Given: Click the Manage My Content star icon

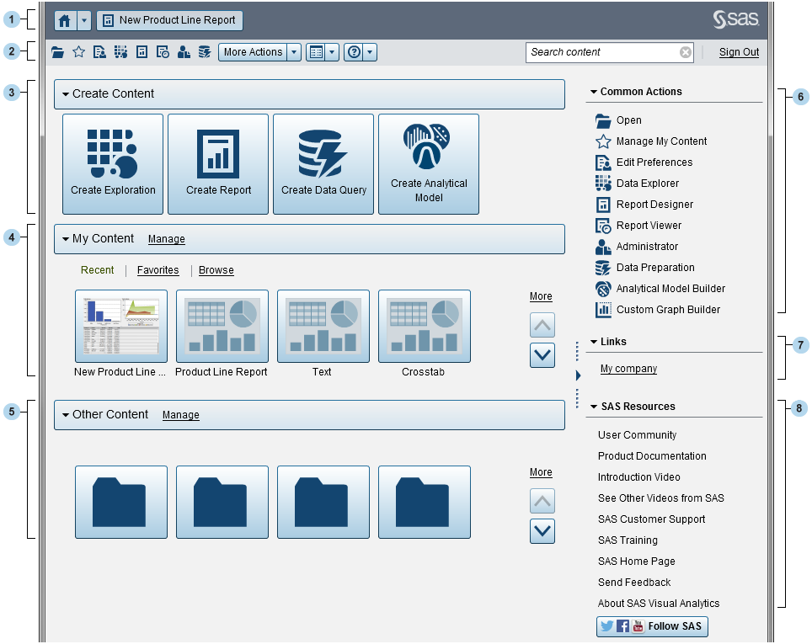Looking at the screenshot, I should click(77, 51).
